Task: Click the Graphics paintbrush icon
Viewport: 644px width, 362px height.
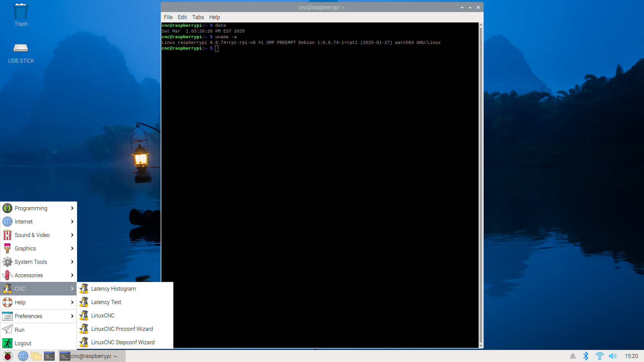Action: tap(7, 248)
